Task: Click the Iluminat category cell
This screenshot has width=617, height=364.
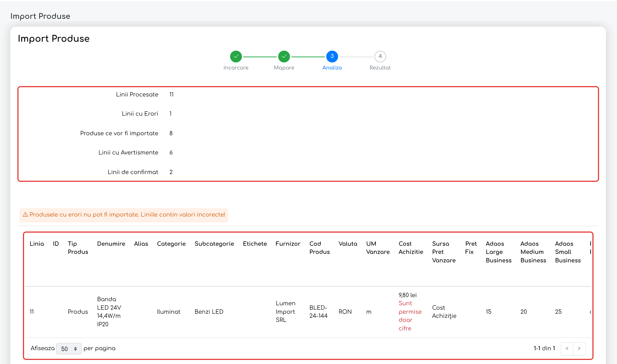Action: [168, 312]
